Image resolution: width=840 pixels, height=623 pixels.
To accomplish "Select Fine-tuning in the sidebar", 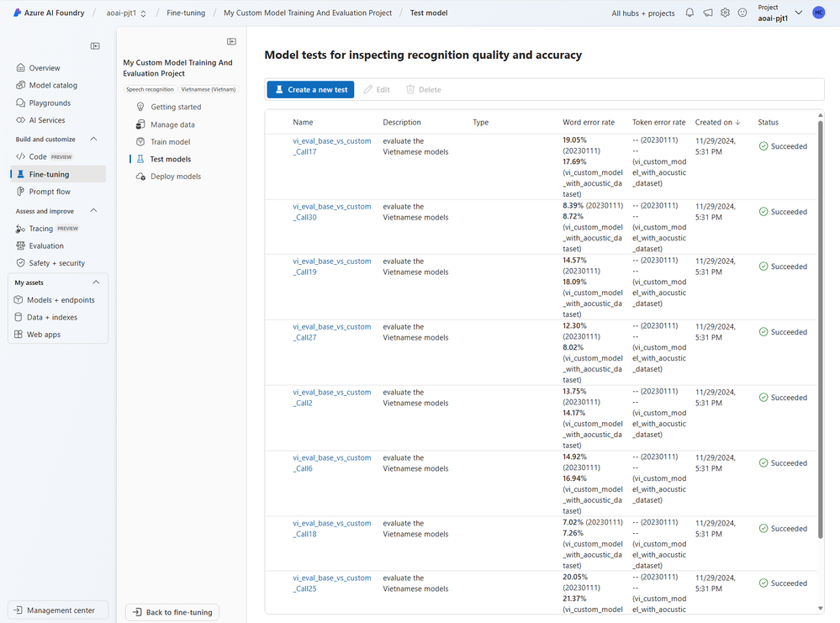I will [x=58, y=174].
